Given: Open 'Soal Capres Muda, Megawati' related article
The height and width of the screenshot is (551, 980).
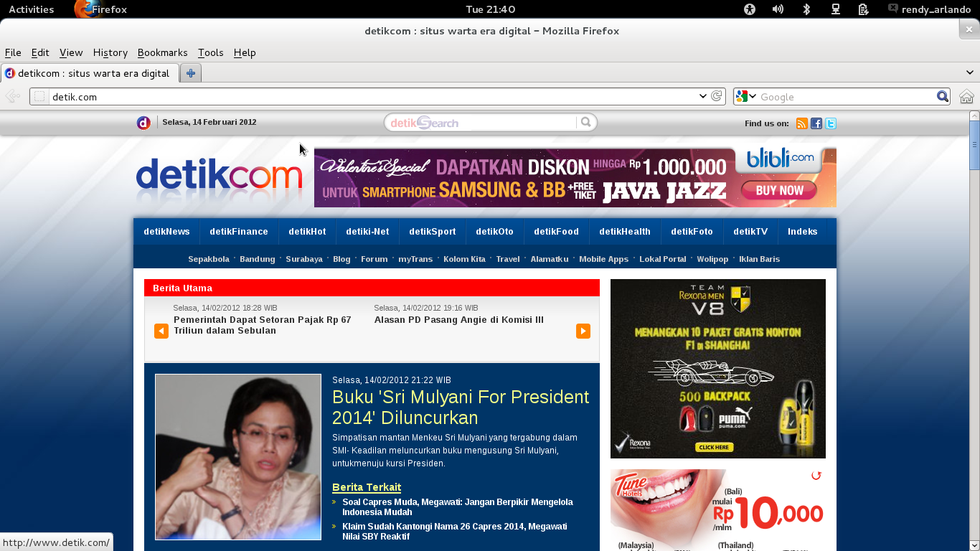Looking at the screenshot, I should (458, 507).
